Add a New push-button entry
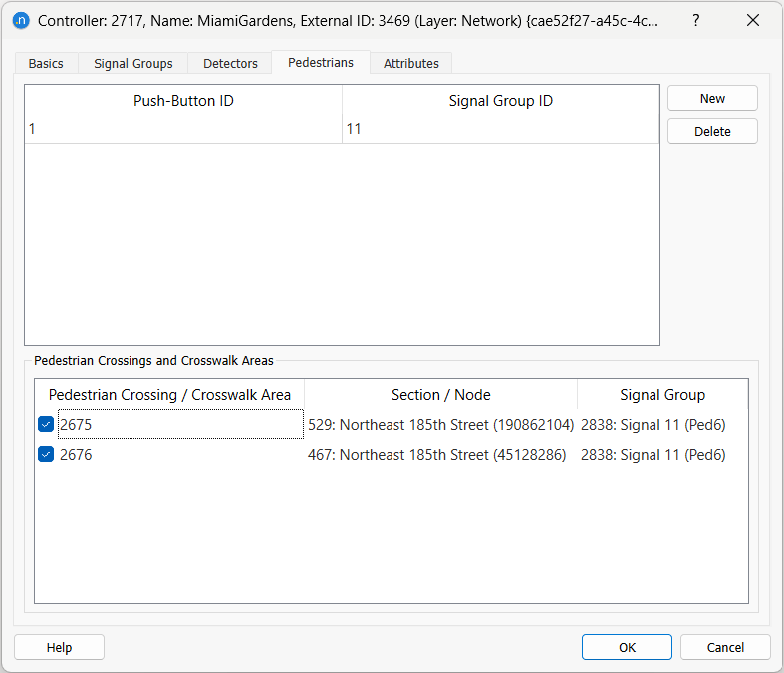This screenshot has height=673, width=784. (712, 99)
